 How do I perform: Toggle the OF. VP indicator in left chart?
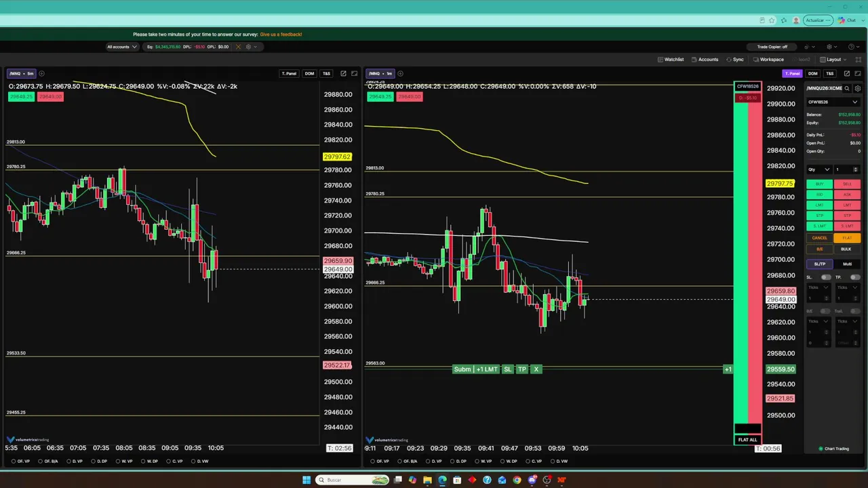pos(22,462)
